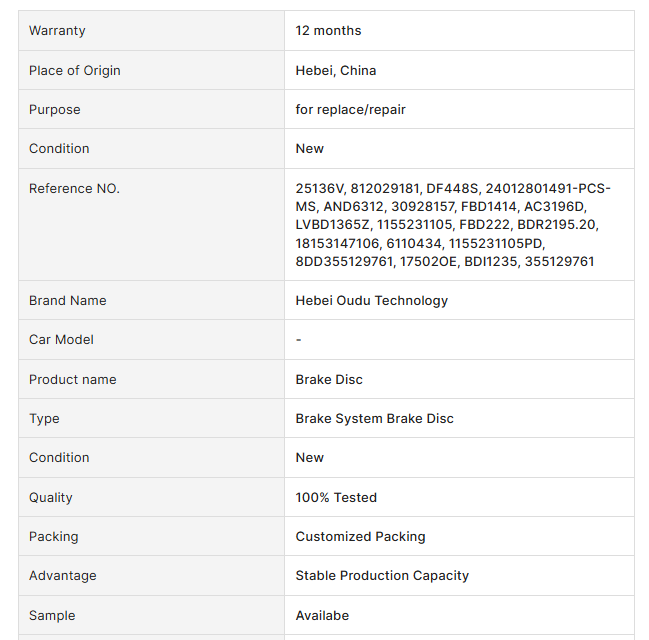
Task: Click the reference numbers list text
Action: (453, 225)
